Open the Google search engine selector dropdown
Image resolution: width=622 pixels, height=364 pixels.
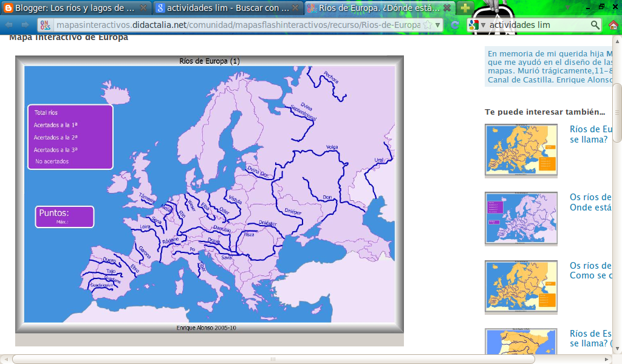click(x=476, y=25)
